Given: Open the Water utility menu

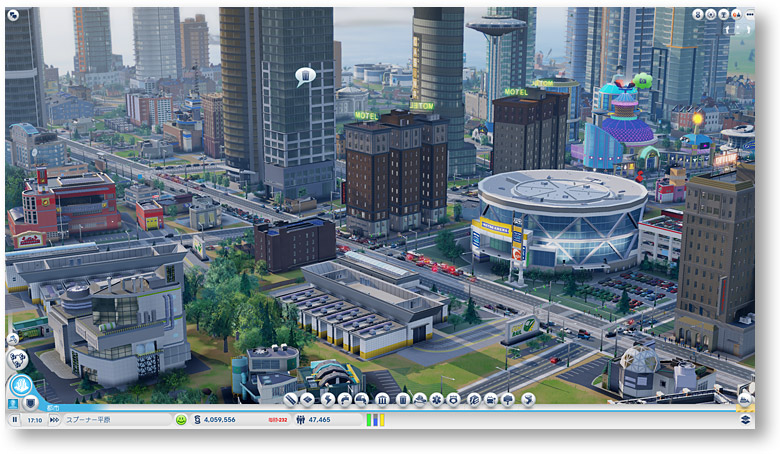Looking at the screenshot, I should 345,400.
